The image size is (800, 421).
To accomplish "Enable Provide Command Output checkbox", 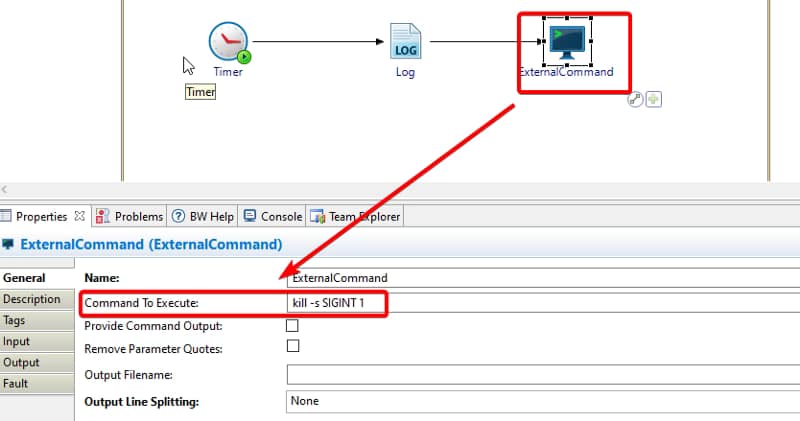I will click(x=293, y=325).
